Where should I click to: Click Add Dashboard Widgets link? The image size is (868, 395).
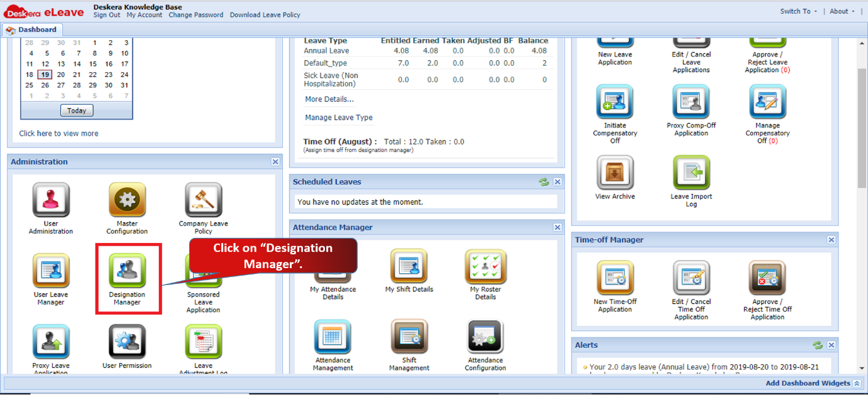coord(808,383)
